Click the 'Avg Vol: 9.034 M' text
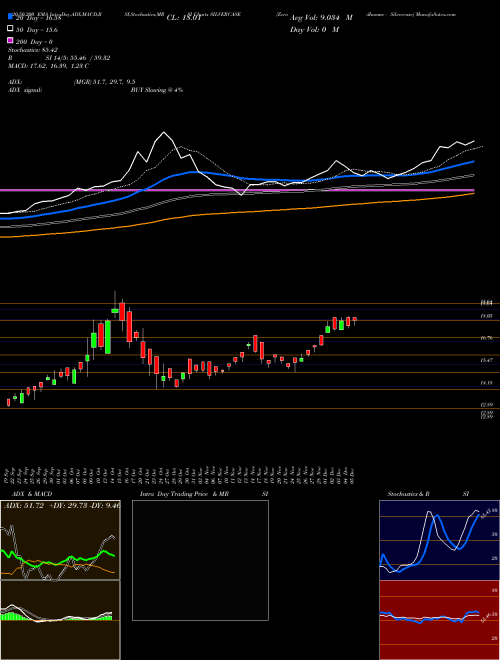This screenshot has height=660, width=500. [x=321, y=18]
